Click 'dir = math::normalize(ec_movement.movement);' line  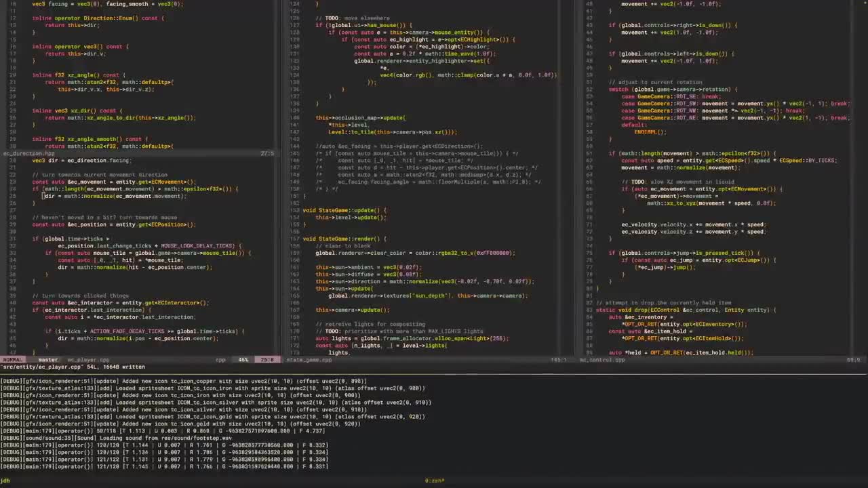pyautogui.click(x=116, y=196)
